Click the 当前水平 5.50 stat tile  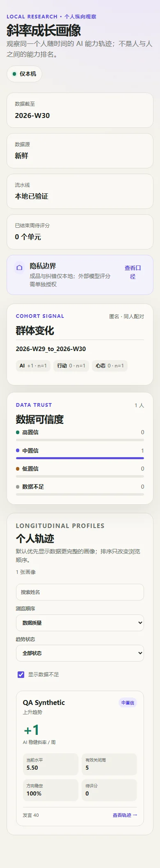point(50,764)
